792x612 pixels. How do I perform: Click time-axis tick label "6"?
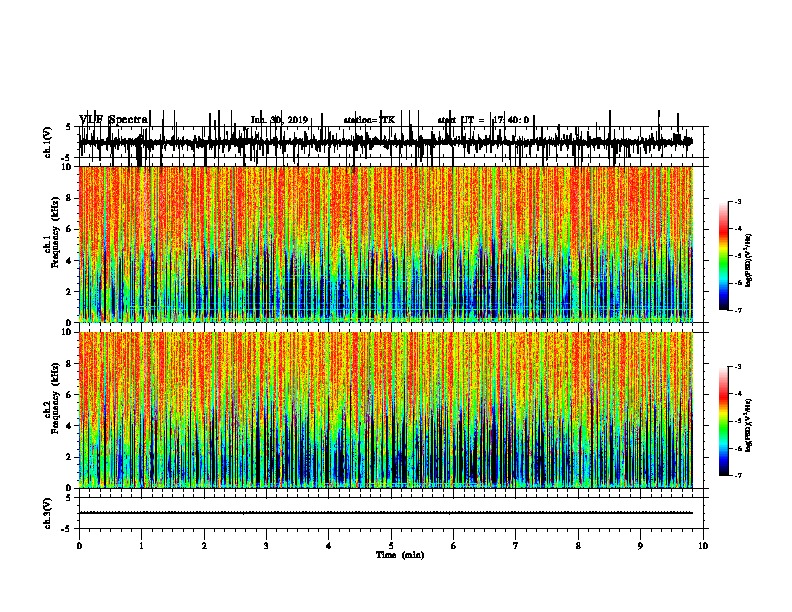tap(454, 546)
